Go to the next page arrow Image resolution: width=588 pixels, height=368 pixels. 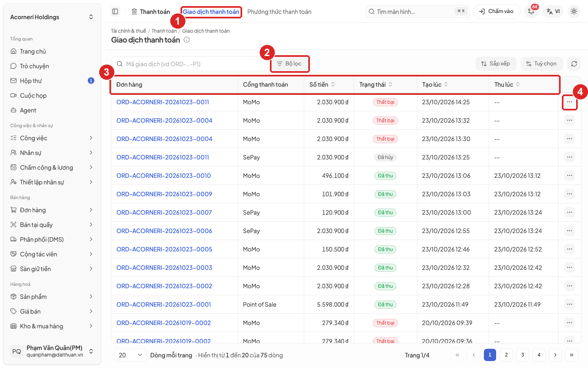[555, 355]
